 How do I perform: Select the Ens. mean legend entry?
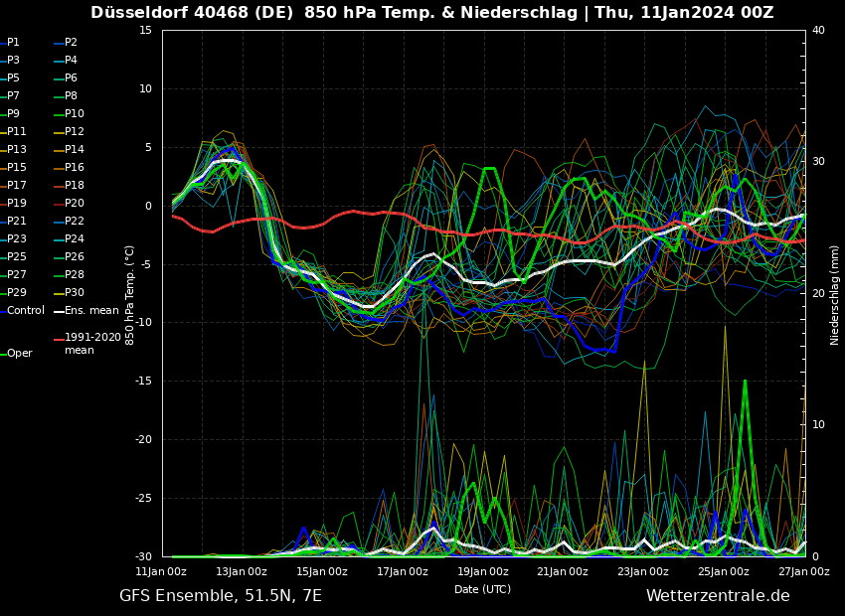point(90,311)
